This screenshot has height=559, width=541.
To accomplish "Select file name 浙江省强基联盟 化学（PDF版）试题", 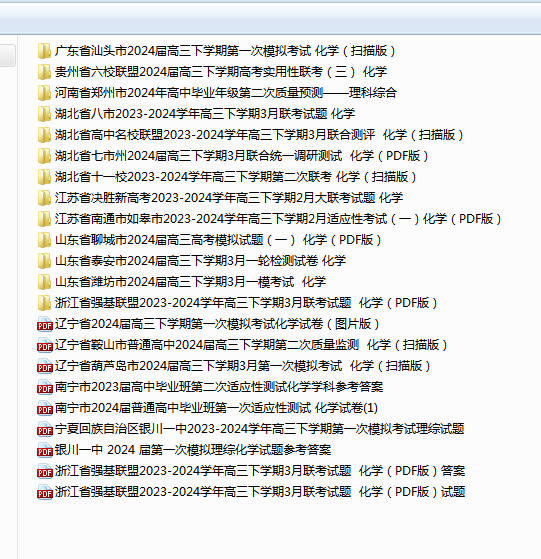I will [260, 492].
